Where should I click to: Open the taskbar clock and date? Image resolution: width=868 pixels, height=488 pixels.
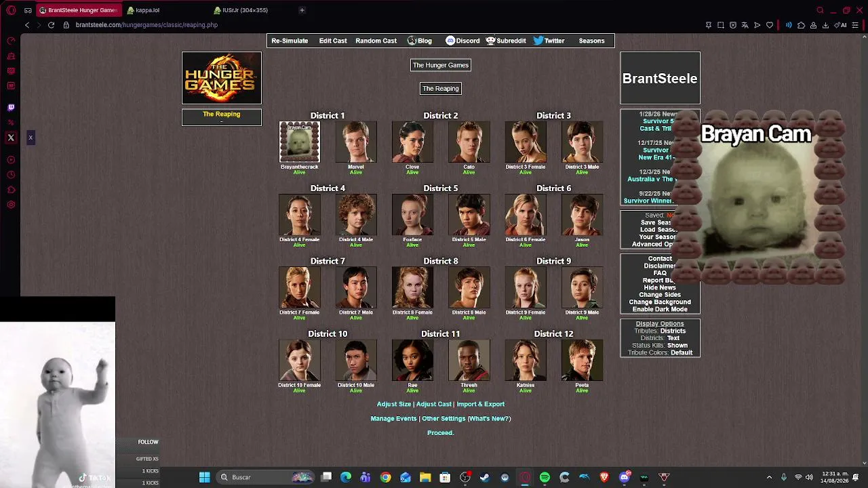pyautogui.click(x=834, y=477)
